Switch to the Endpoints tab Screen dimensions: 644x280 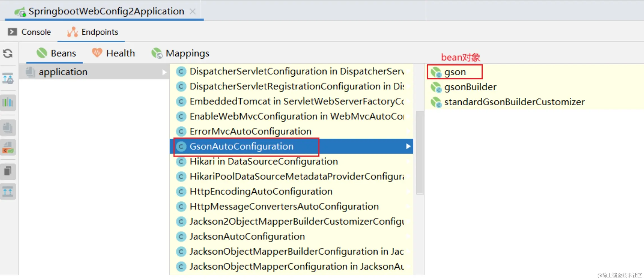click(93, 32)
